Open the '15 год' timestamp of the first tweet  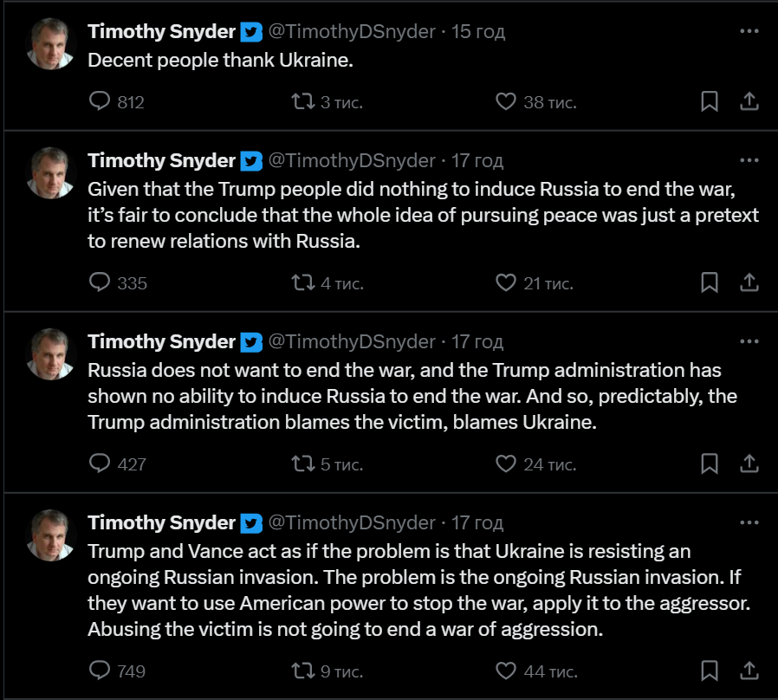478,32
